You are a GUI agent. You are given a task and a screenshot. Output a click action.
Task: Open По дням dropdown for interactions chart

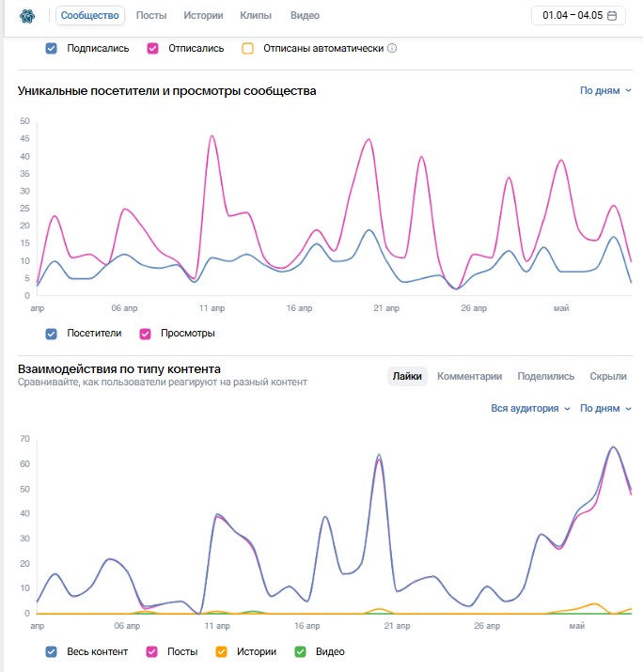pos(605,409)
